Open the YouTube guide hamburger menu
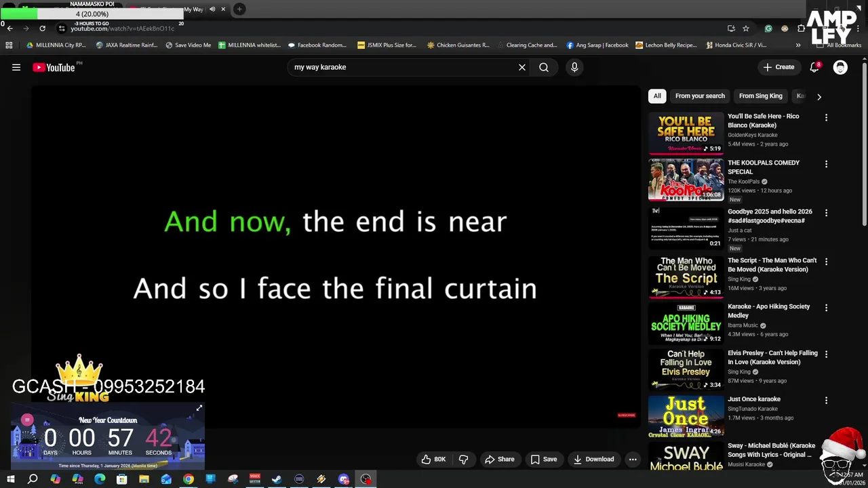 [16, 67]
